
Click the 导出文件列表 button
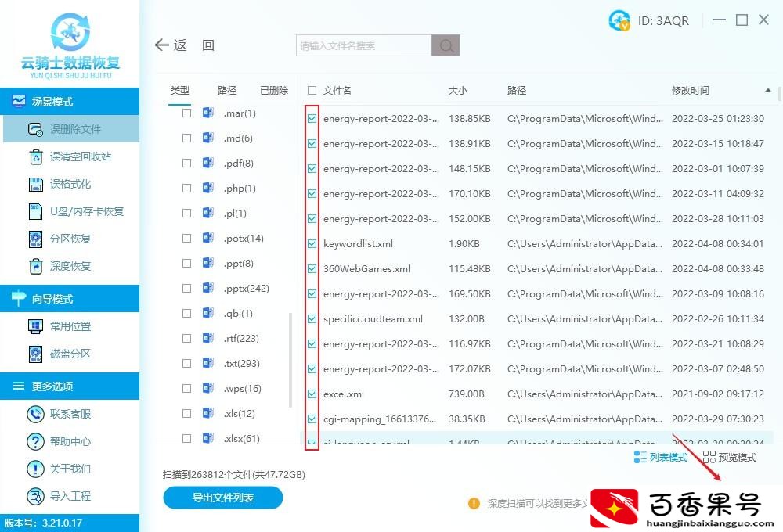[222, 498]
